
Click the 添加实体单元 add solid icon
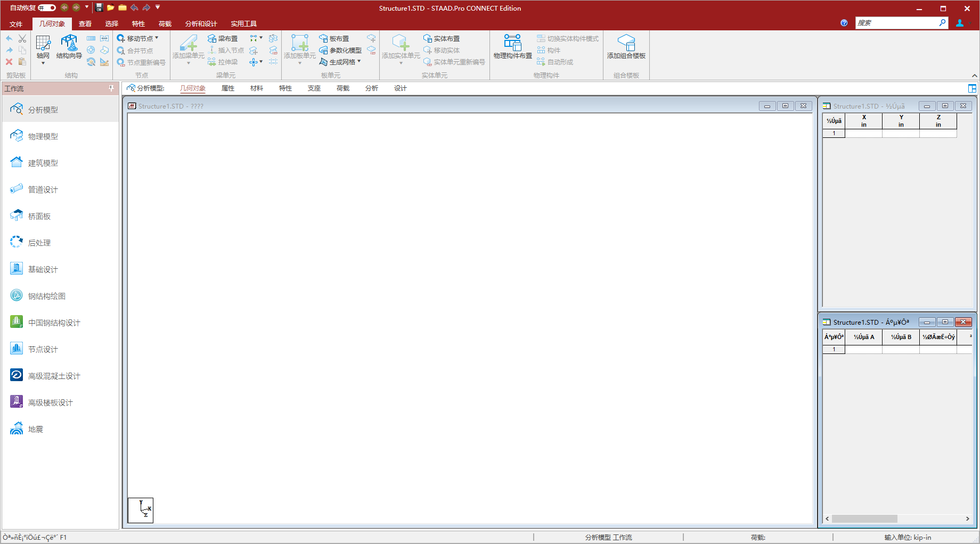pos(401,43)
